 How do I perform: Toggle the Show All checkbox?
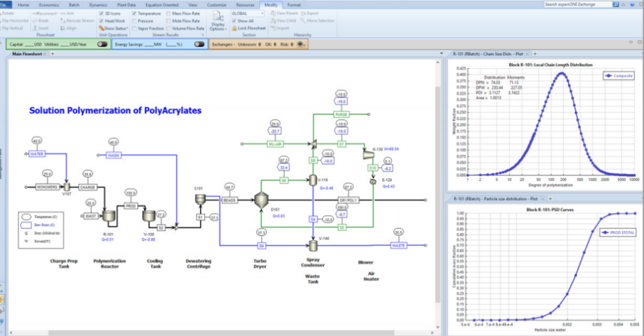pos(234,21)
